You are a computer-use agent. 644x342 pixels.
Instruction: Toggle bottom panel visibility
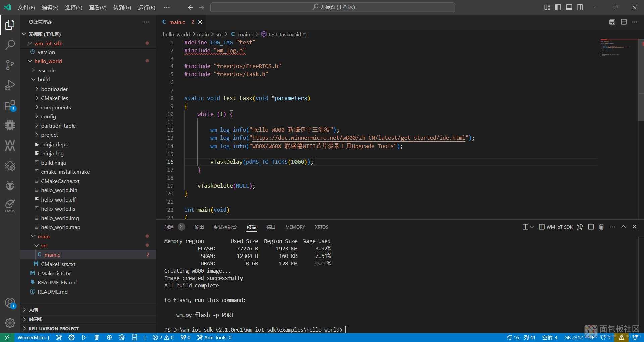(569, 7)
